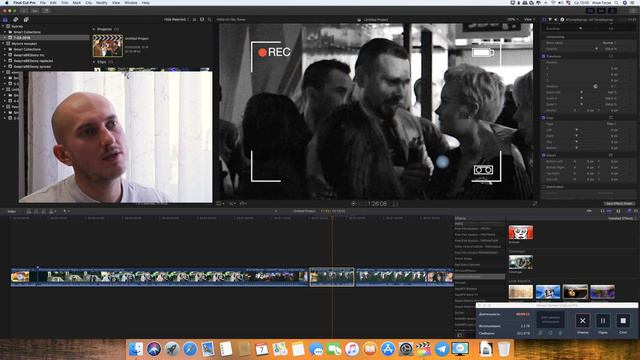This screenshot has width=640, height=360.
Task: Open Final Cut Pro in the Dock
Action: point(423,349)
